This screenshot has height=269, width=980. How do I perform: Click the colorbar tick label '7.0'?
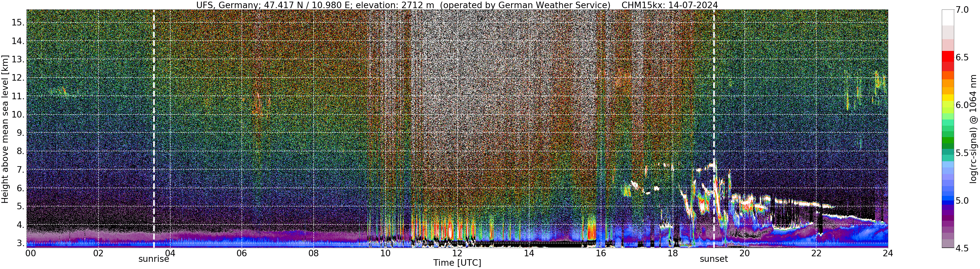[x=962, y=10]
